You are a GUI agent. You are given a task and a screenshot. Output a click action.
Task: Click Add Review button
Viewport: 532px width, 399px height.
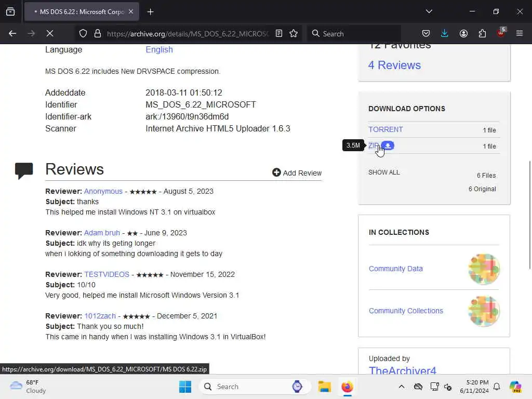[297, 172]
